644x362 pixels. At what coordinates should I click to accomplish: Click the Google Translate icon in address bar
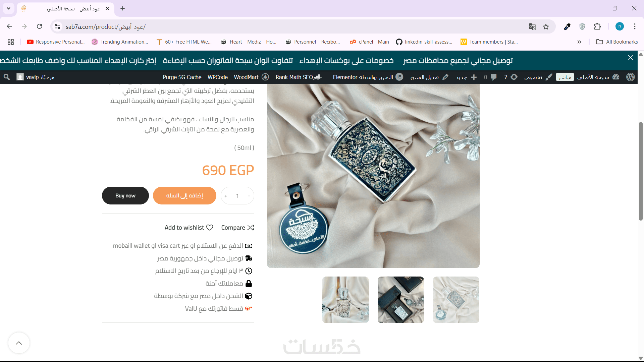tap(532, 27)
